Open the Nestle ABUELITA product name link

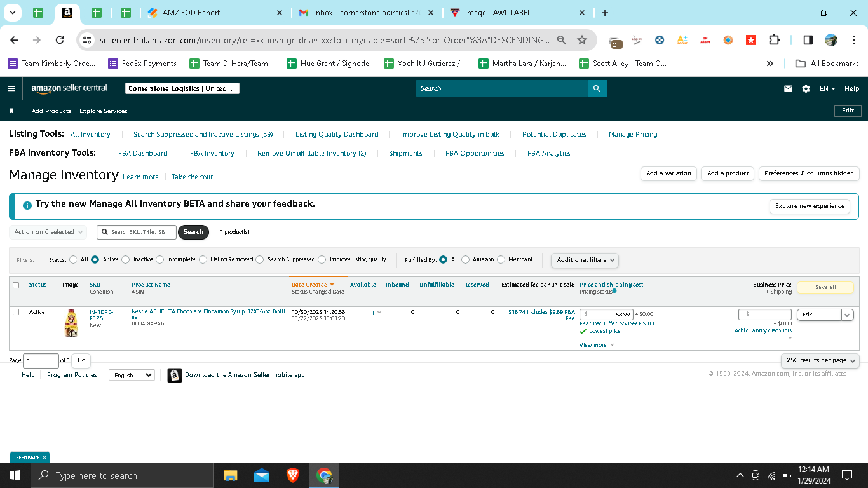208,314
